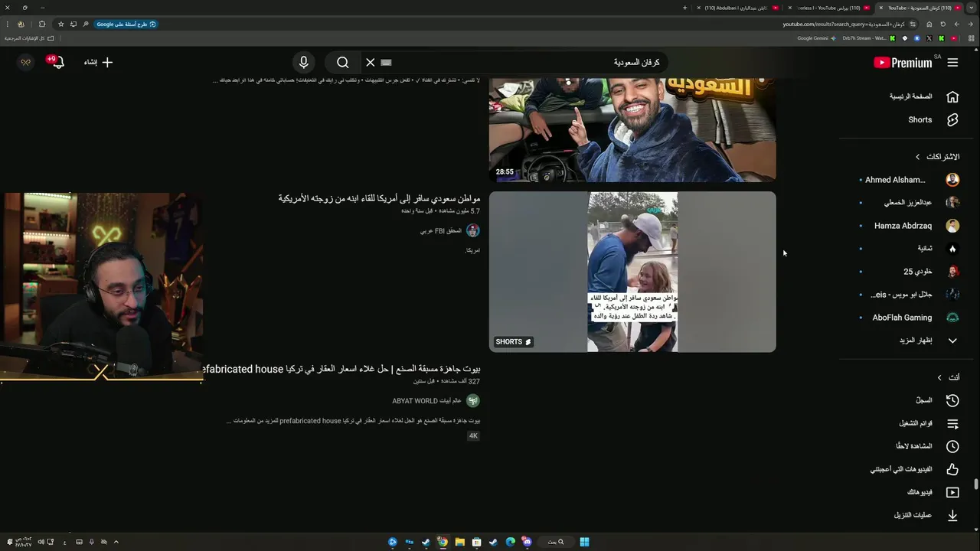
Task: Click the browser home icon
Action: click(x=929, y=24)
